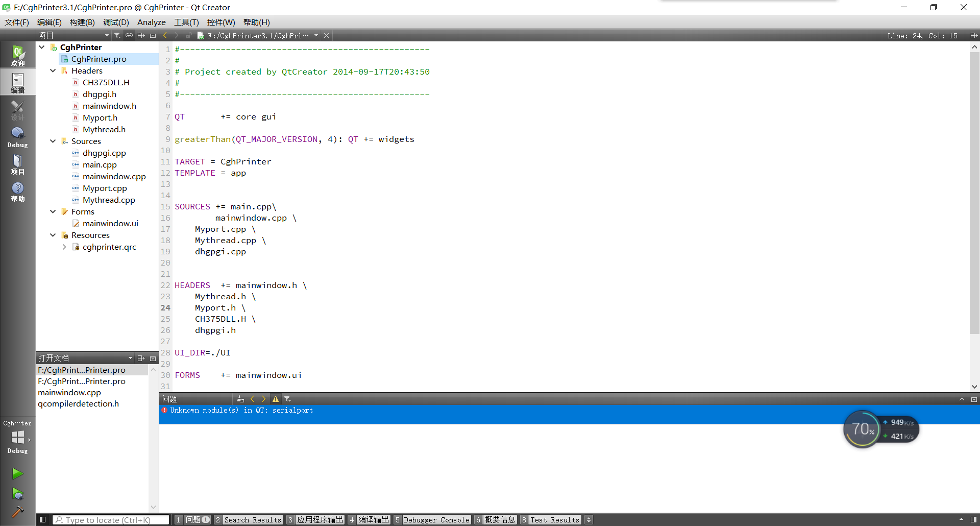Show the Test Results pane
The image size is (980, 526).
point(550,520)
